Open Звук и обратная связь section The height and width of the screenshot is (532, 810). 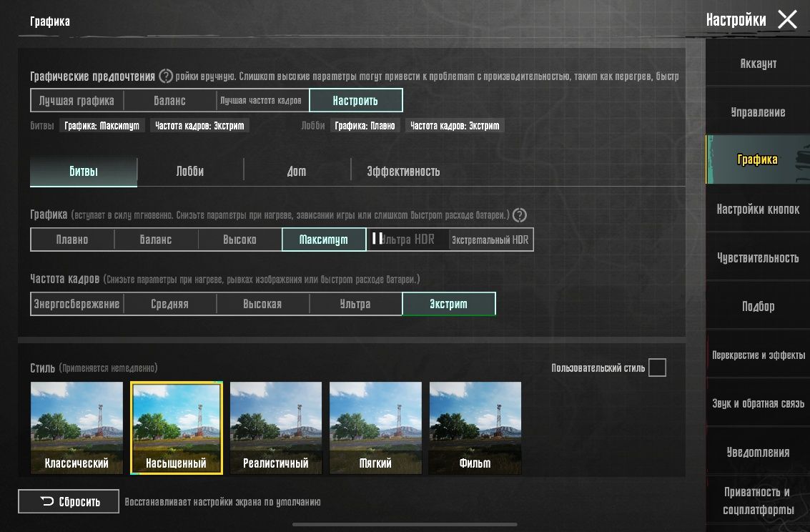click(758, 403)
